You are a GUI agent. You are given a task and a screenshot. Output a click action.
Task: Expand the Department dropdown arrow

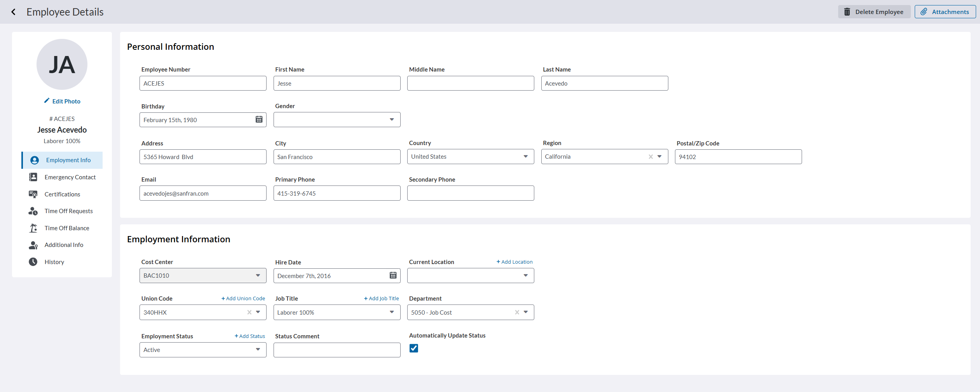coord(526,312)
